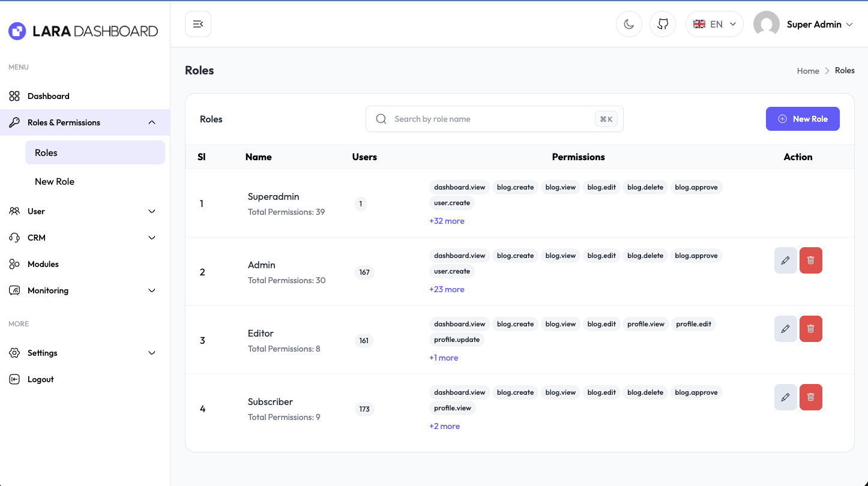The image size is (868, 486).
Task: Delete the Editor role with trash icon
Action: click(810, 329)
